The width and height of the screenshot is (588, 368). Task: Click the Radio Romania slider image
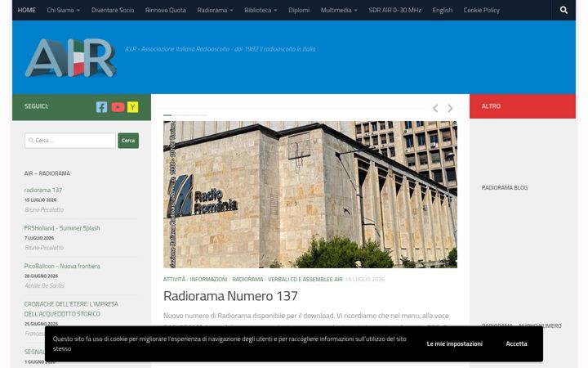click(310, 194)
